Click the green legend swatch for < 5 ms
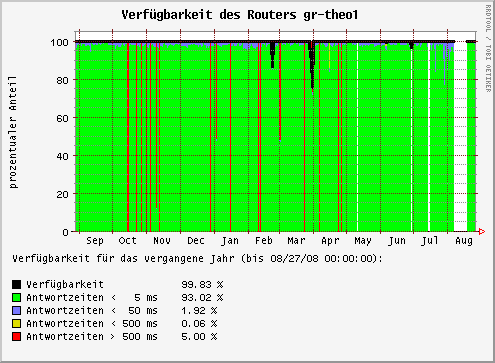The height and width of the screenshot is (363, 495). pyautogui.click(x=16, y=297)
